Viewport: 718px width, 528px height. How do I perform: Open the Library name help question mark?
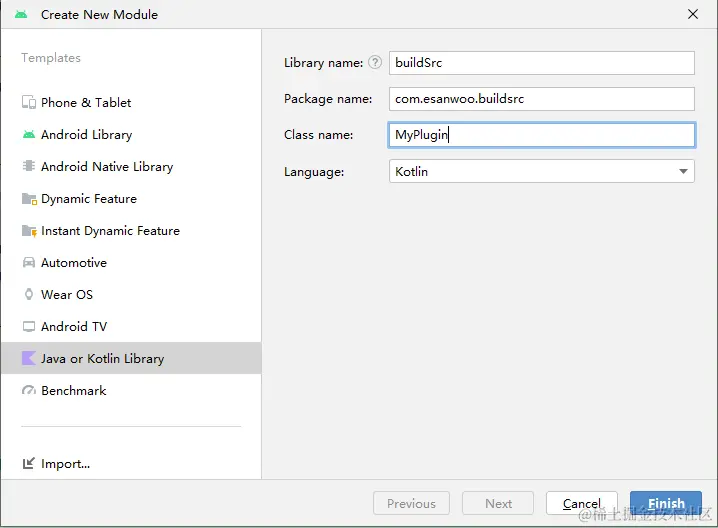(x=375, y=62)
